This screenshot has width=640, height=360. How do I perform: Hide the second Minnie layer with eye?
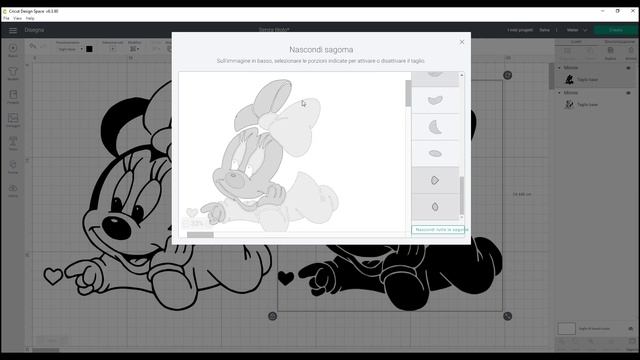pyautogui.click(x=629, y=93)
